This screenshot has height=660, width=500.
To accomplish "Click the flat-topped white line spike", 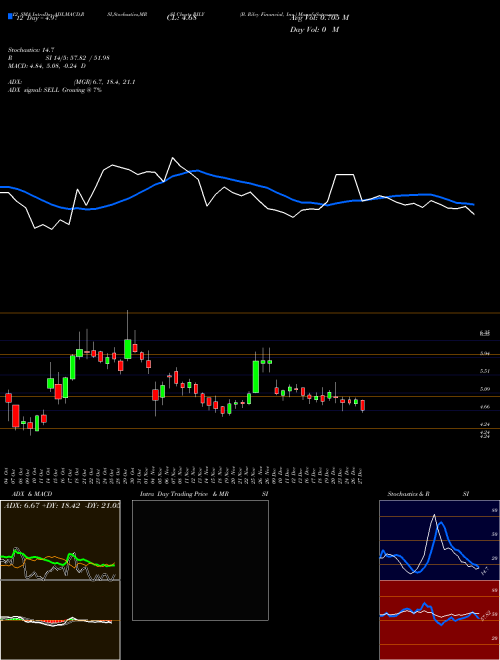I will [x=345, y=174].
